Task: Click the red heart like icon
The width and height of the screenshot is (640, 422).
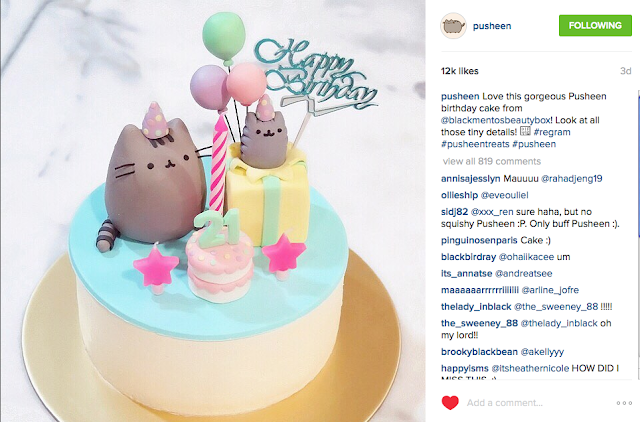Action: tap(450, 403)
